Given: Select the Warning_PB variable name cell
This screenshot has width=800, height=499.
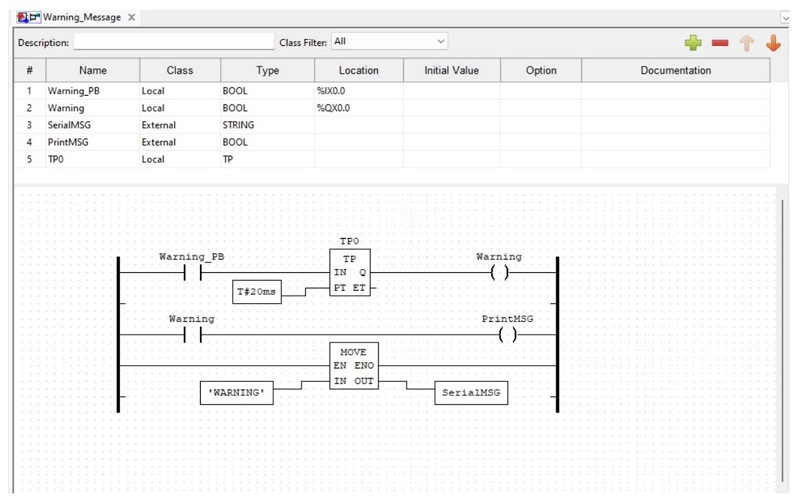Looking at the screenshot, I should coord(92,91).
